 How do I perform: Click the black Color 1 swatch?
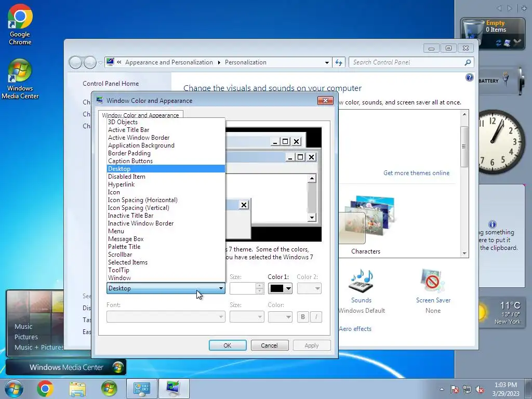277,289
